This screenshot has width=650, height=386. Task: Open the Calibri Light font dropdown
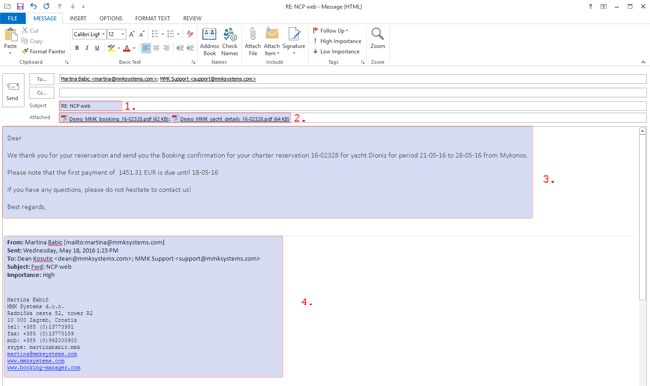click(103, 34)
